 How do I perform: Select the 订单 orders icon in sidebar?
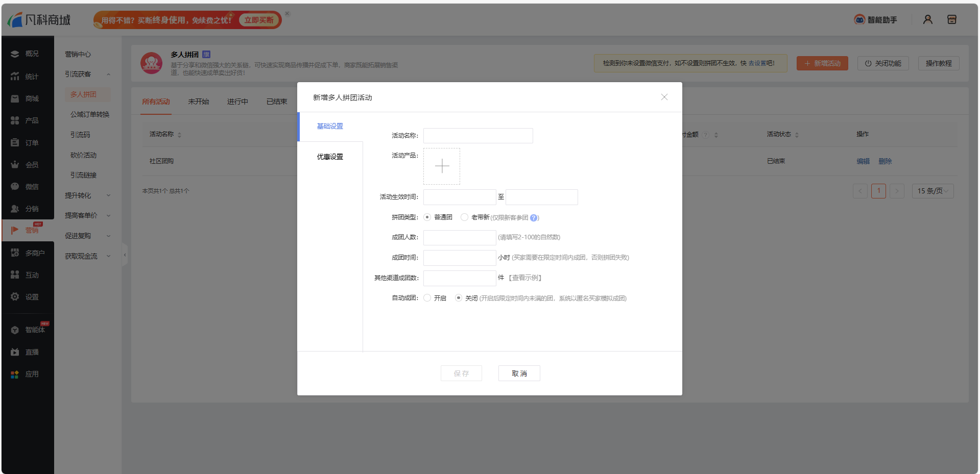15,142
